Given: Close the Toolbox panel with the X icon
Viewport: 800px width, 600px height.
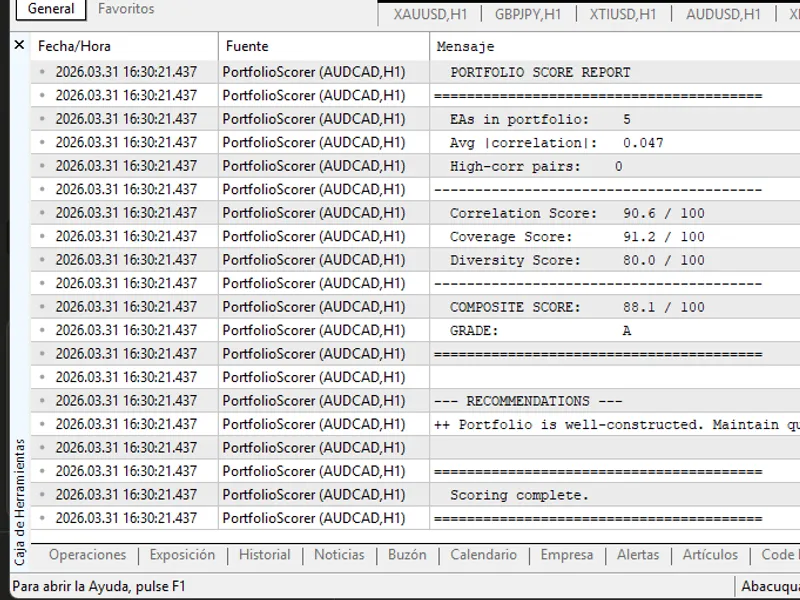Looking at the screenshot, I should (19, 45).
